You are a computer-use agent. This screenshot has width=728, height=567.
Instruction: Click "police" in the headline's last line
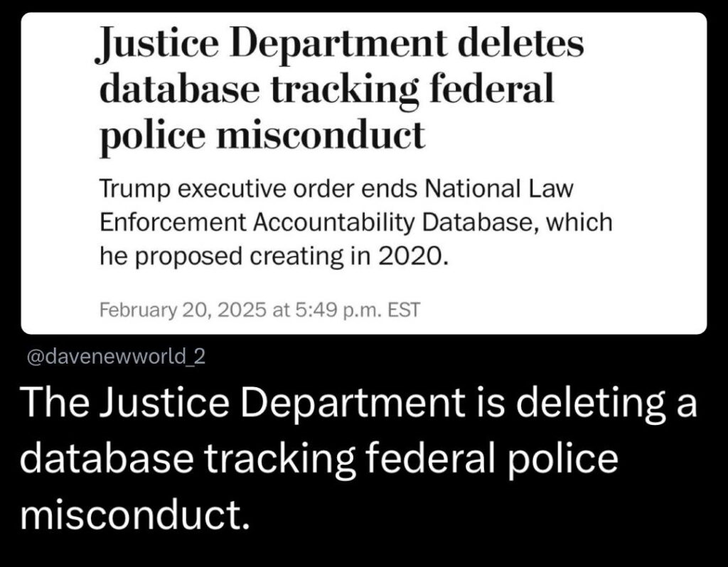142,134
